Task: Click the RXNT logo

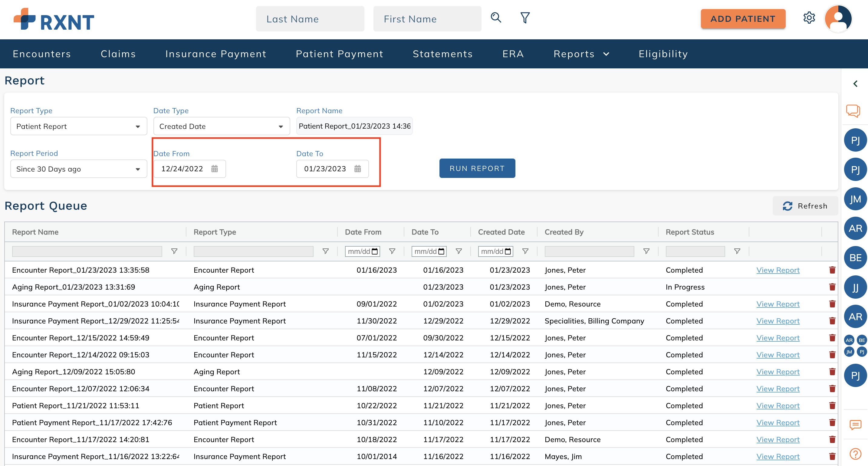Action: pyautogui.click(x=54, y=19)
